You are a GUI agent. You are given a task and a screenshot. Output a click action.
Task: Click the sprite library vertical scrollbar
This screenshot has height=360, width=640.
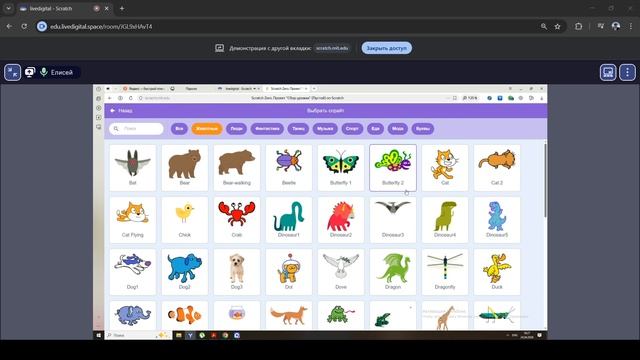coord(545,180)
